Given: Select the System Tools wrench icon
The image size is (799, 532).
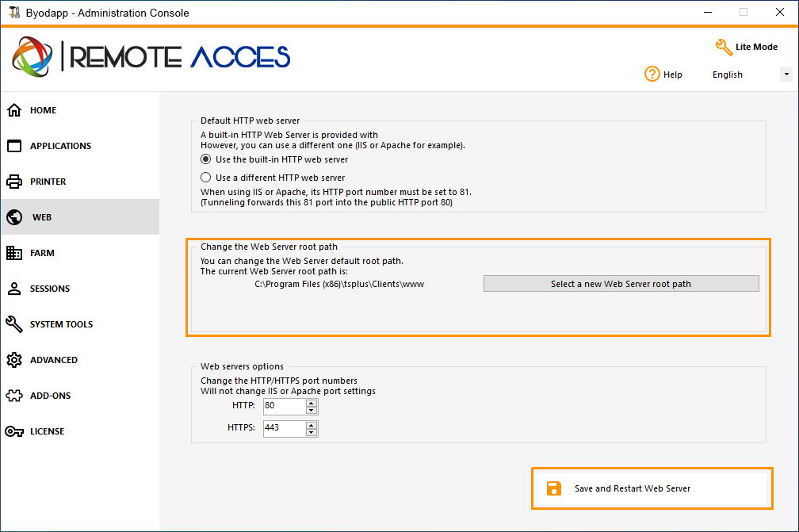Looking at the screenshot, I should (14, 324).
